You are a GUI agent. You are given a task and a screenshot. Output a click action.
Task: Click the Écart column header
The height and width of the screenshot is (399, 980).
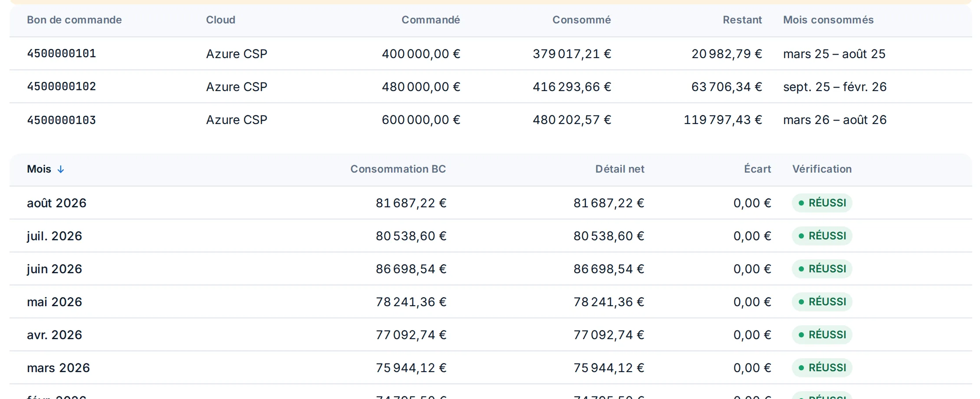point(758,169)
